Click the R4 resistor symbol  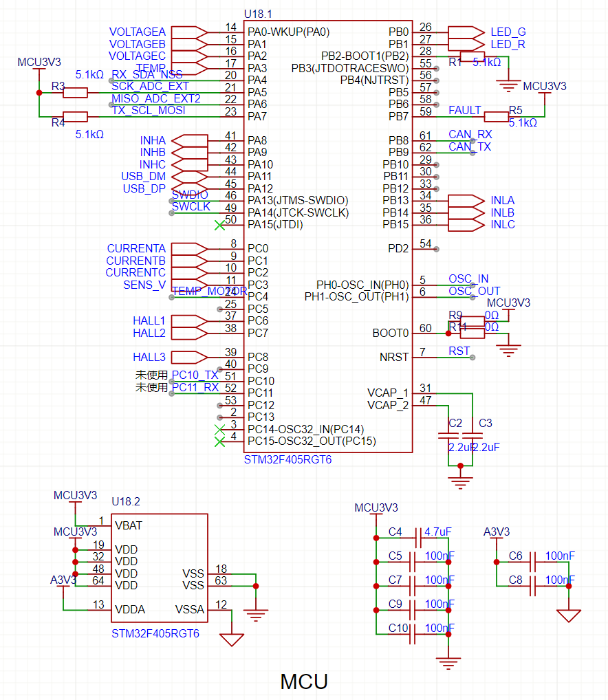[75, 117]
